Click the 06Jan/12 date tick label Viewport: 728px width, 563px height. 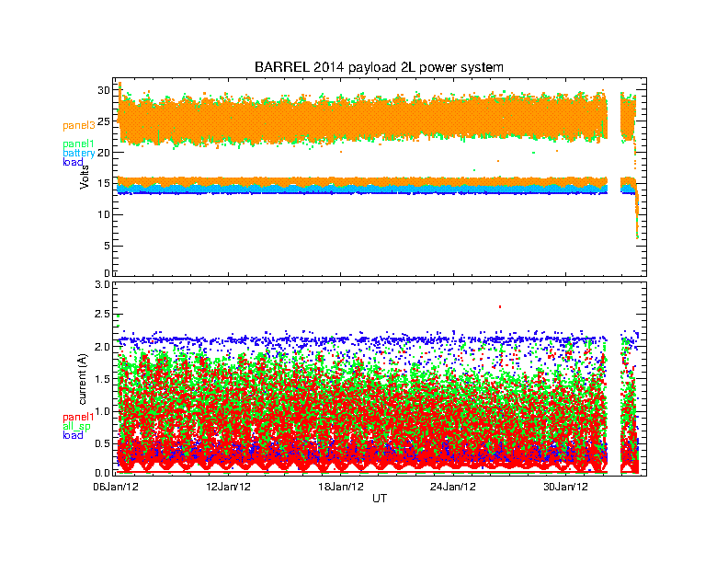(x=116, y=487)
